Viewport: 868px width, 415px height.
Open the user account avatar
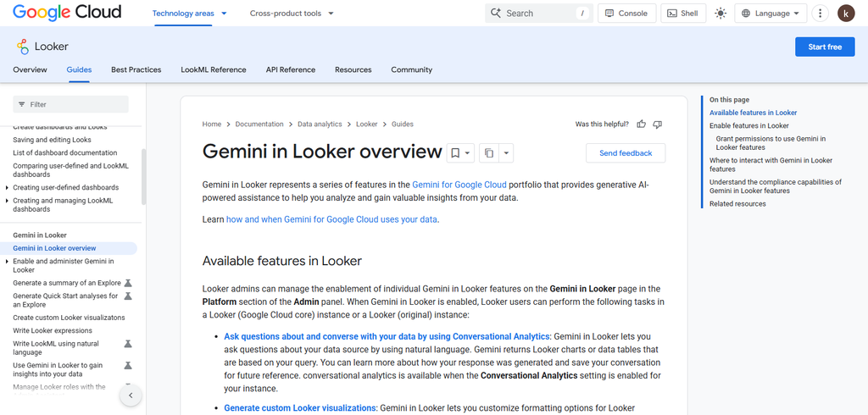tap(846, 14)
